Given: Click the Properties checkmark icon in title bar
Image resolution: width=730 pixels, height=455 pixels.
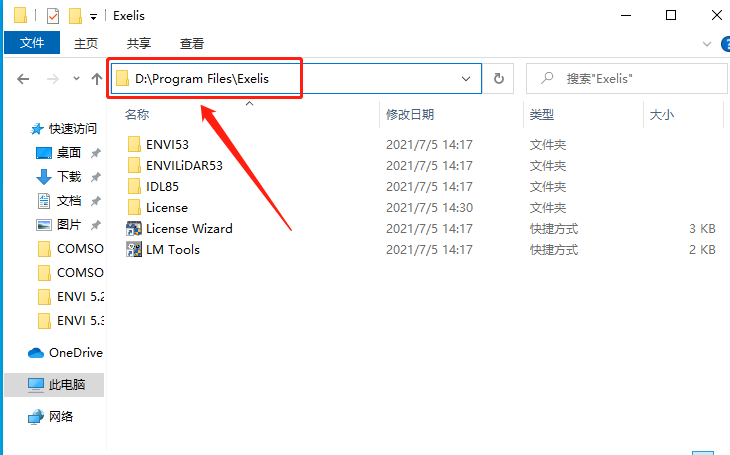Looking at the screenshot, I should (53, 16).
